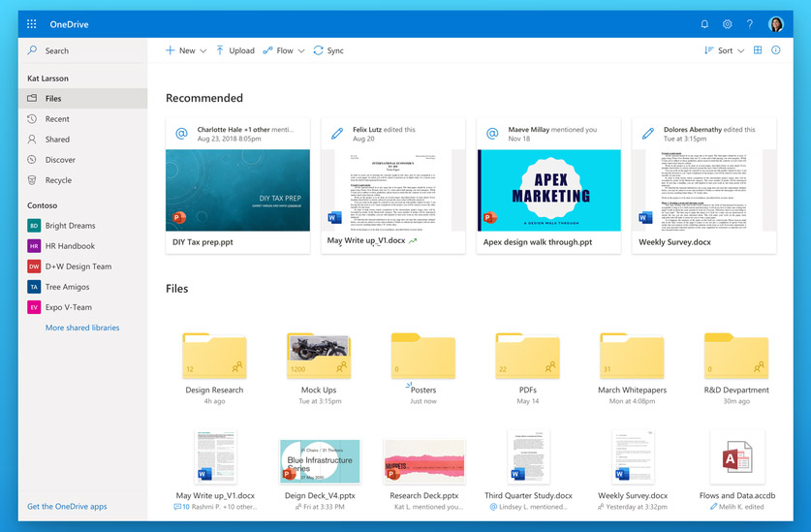Select Files in the sidebar
The width and height of the screenshot is (811, 532).
click(x=82, y=98)
